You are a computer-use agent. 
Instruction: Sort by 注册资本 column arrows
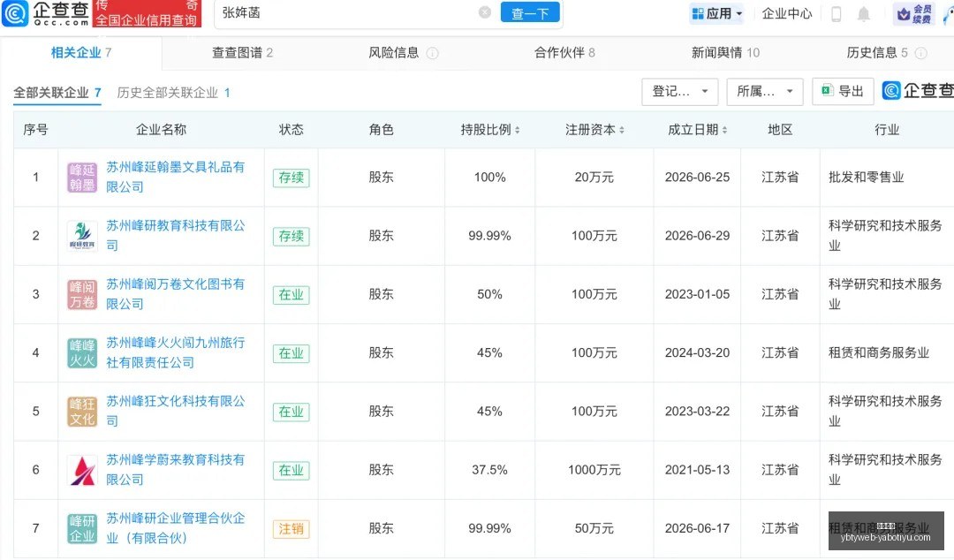tap(622, 130)
